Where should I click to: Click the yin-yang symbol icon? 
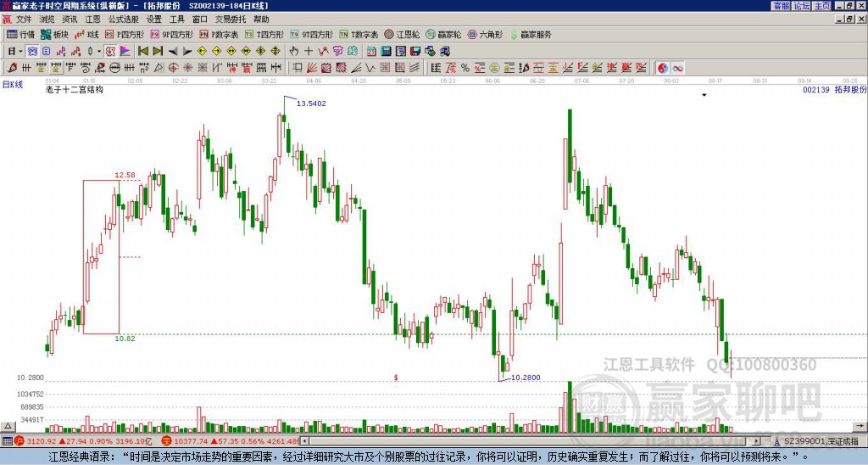[663, 68]
